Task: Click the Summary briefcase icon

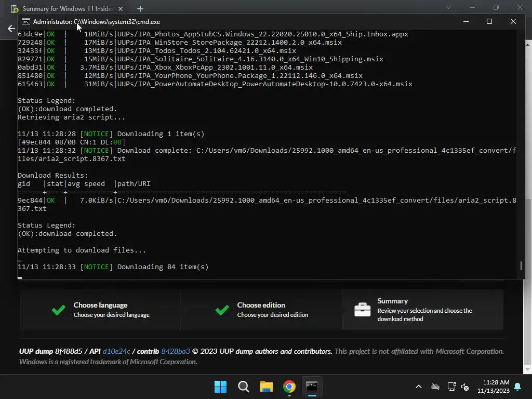Action: tap(362, 310)
